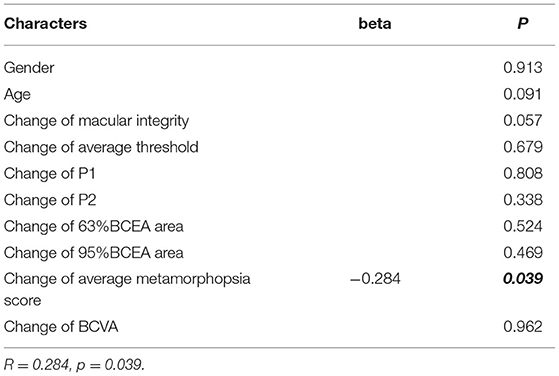Click the Gender P value 0.913
Image resolution: width=559 pixels, height=376 pixels.
point(523,68)
